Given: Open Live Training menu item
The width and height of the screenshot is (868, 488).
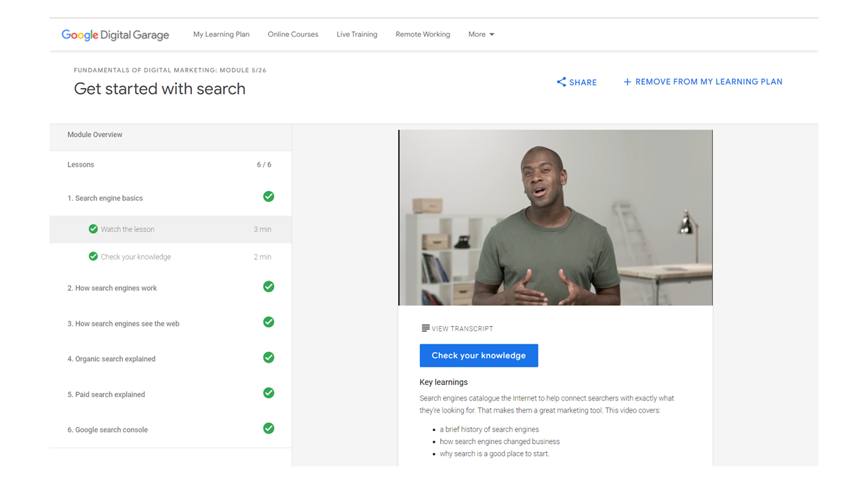Looking at the screenshot, I should pos(357,35).
